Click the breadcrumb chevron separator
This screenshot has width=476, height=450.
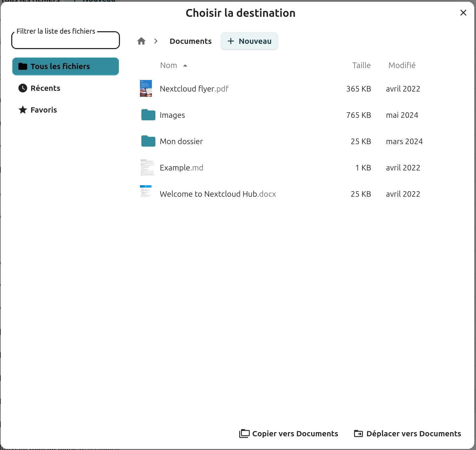156,41
